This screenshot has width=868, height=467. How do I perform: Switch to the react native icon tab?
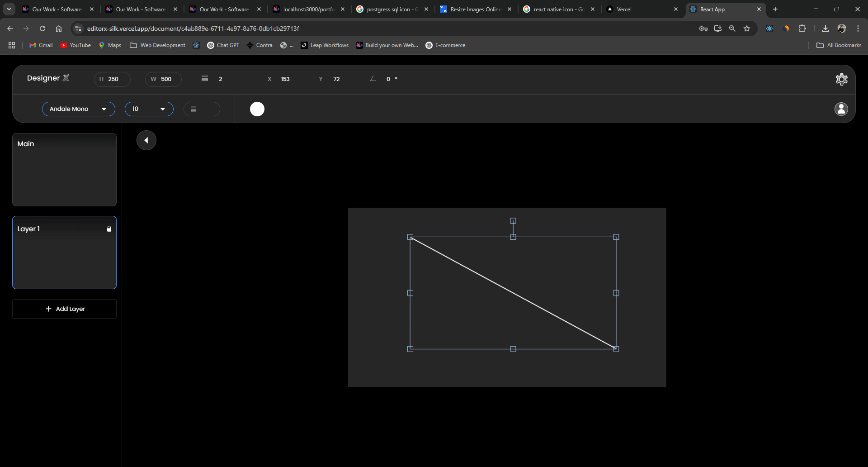click(558, 9)
